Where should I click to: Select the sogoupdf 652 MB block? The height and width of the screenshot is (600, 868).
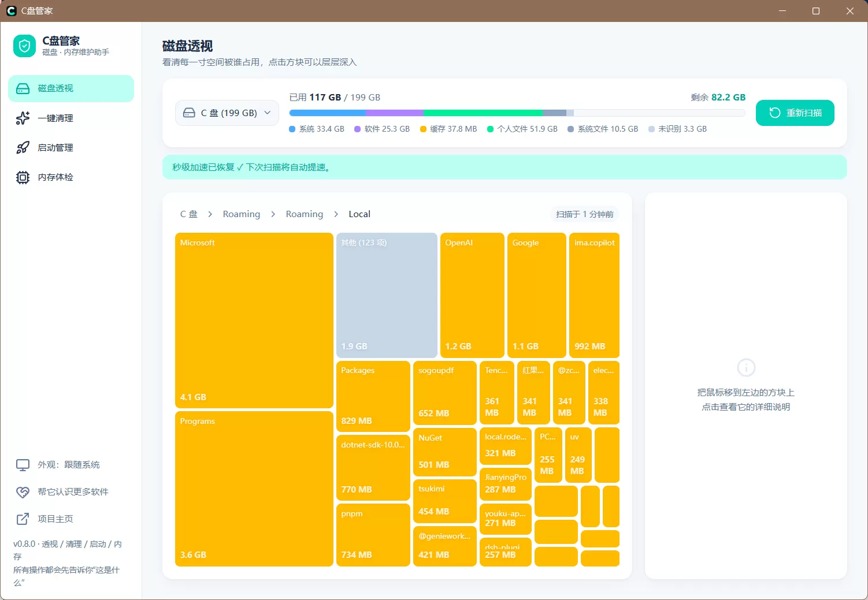[445, 393]
